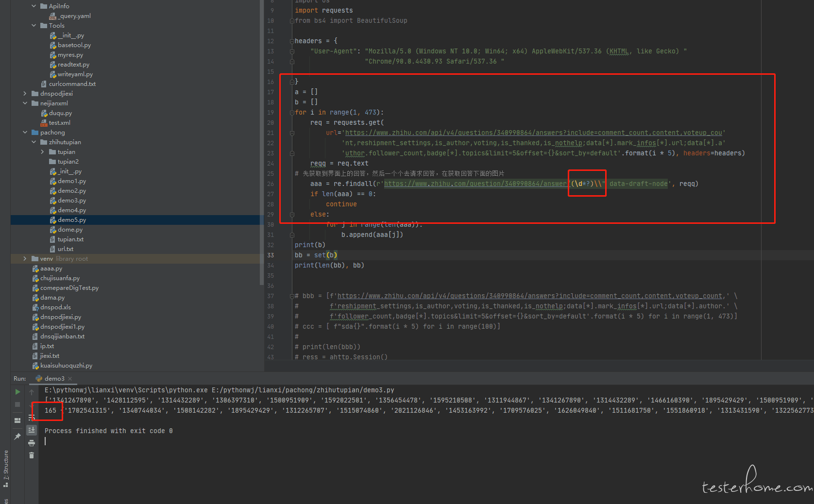Select dnspodjiexi1.py in the project tree
The width and height of the screenshot is (814, 504).
coord(62,327)
